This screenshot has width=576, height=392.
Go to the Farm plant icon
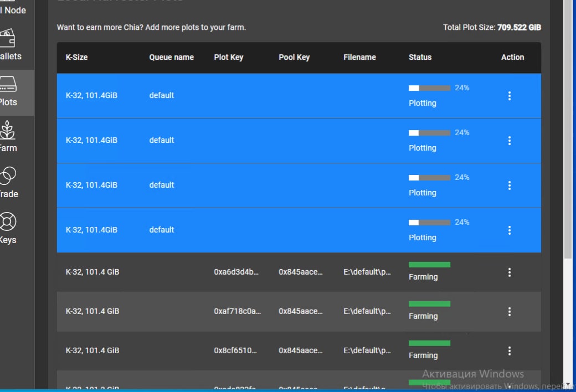[7, 130]
